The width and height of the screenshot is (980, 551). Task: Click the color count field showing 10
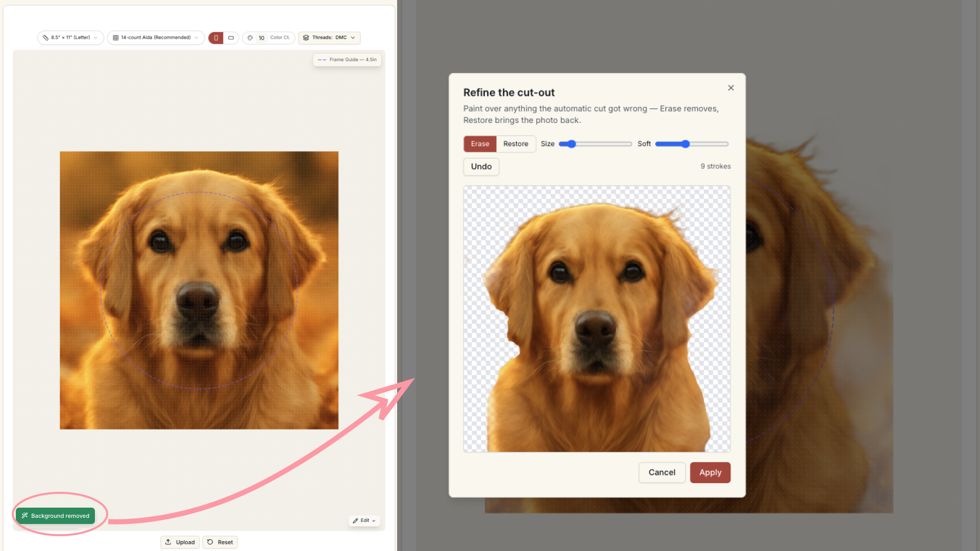[x=261, y=38]
